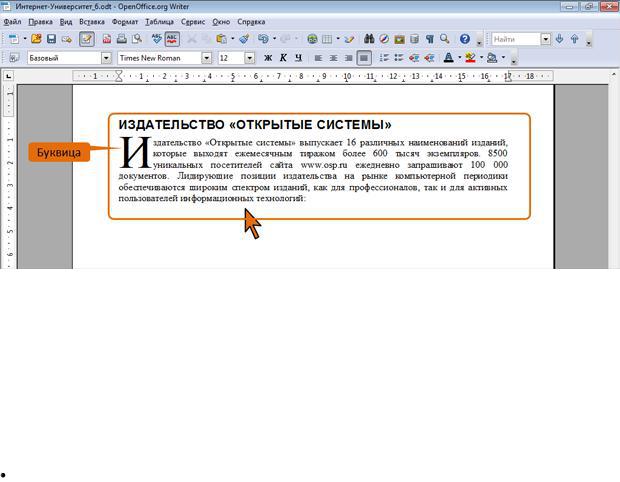
Task: Click the Zoom magnifier icon
Action: coord(445,39)
